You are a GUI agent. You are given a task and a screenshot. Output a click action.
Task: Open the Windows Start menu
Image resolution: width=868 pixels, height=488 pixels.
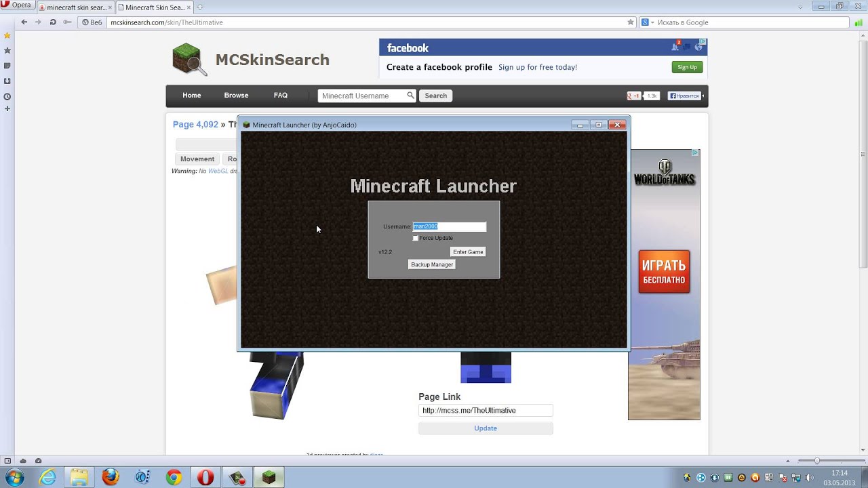tap(14, 477)
